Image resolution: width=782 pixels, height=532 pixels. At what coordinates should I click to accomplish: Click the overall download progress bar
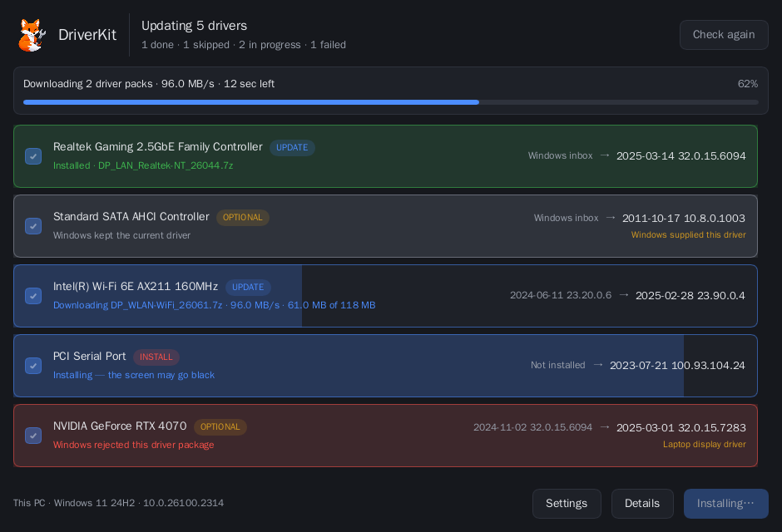tap(390, 102)
